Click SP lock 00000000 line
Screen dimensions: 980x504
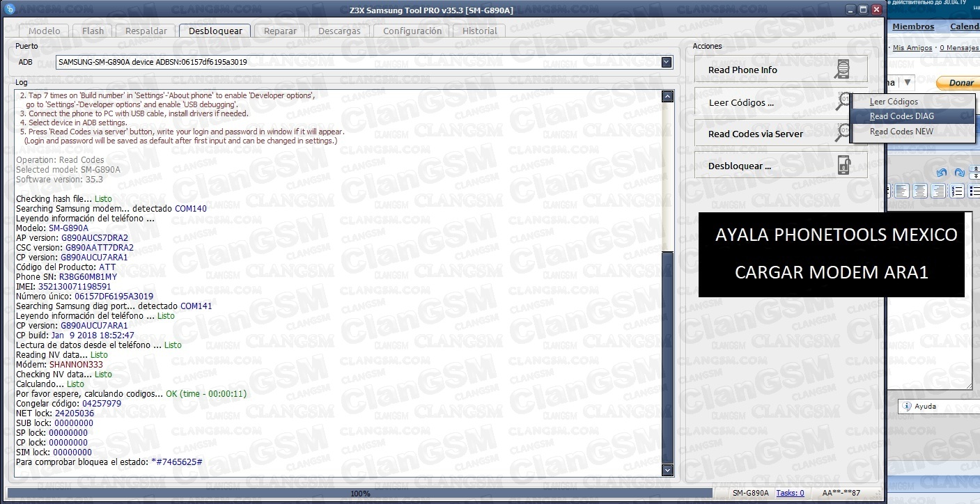pos(52,432)
